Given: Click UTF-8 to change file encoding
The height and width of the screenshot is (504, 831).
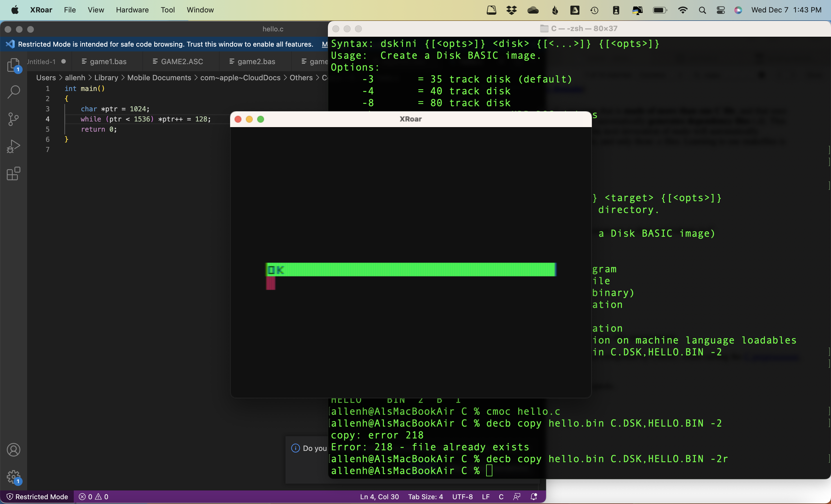Looking at the screenshot, I should pos(462,497).
